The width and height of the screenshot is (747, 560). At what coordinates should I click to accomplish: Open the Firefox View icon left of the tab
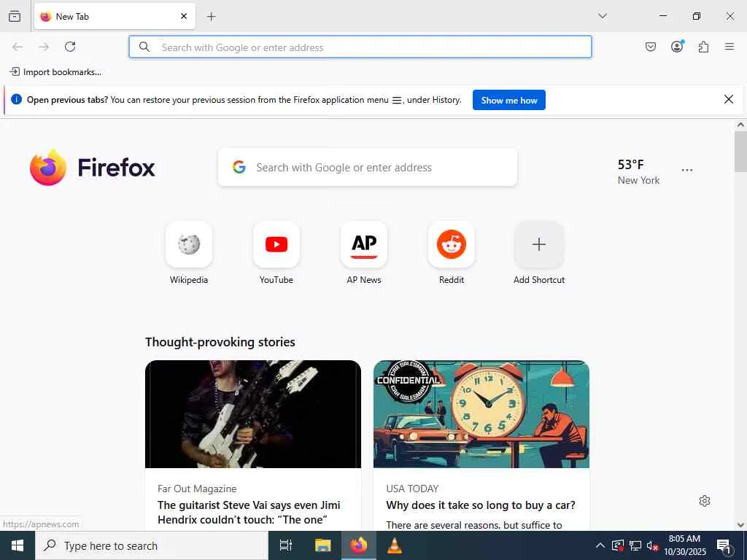tap(15, 16)
